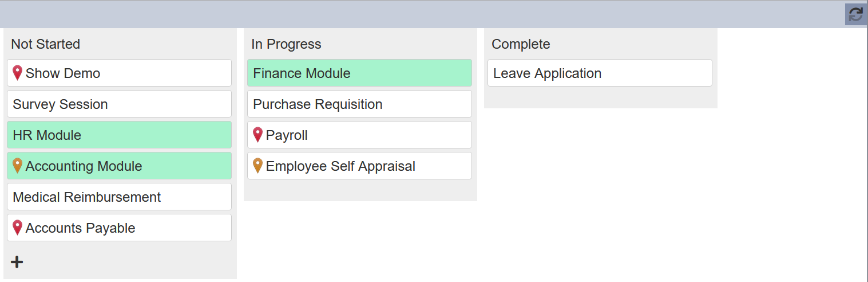
Task: Click the refresh icon in top bar
Action: tap(855, 14)
